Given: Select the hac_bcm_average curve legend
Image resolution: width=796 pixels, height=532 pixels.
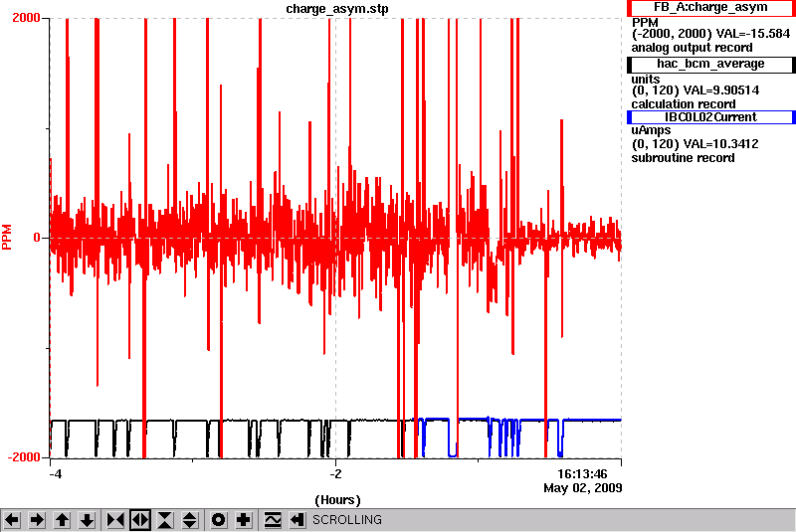Looking at the screenshot, I should point(710,64).
